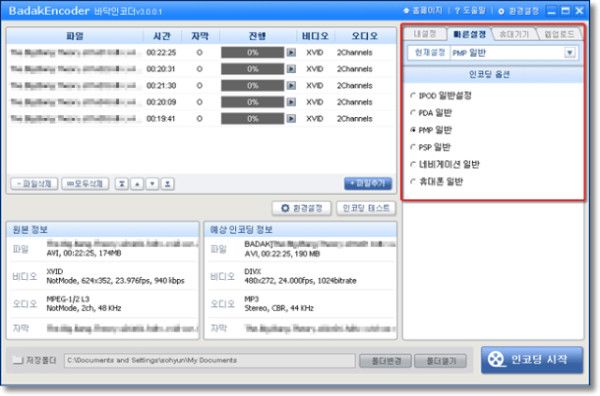Image resolution: width=600 pixels, height=396 pixels.
Task: Click source audio 'MPEG-1/2 L3' text
Action: [x=68, y=299]
